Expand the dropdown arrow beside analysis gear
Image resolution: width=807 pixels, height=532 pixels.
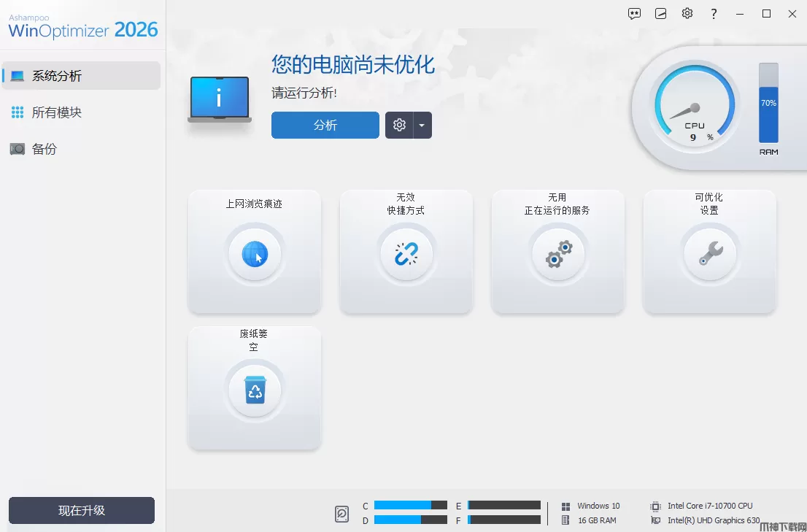(x=422, y=125)
